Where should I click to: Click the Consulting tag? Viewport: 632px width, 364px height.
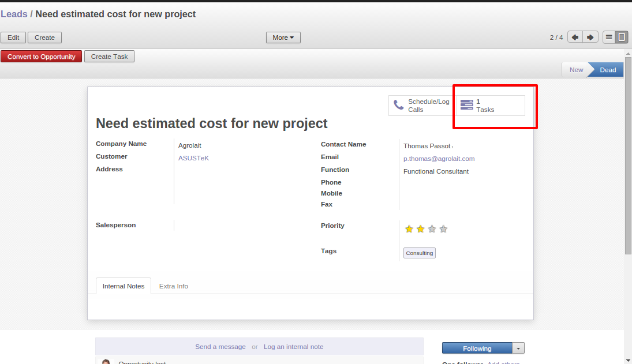[x=420, y=253]
